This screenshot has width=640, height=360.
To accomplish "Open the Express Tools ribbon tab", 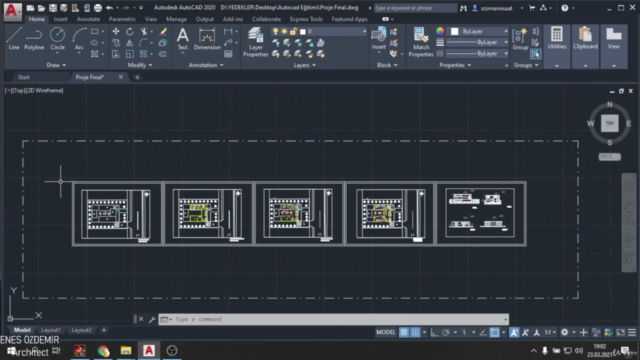I will click(x=306, y=19).
